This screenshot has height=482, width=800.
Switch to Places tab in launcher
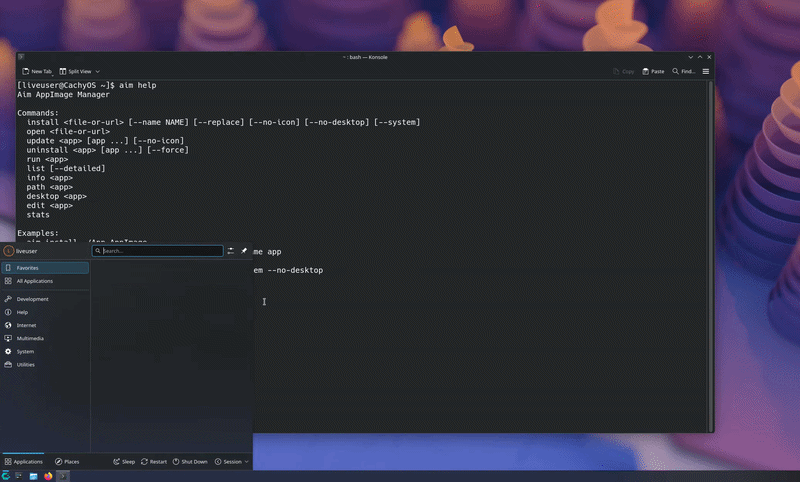point(67,462)
